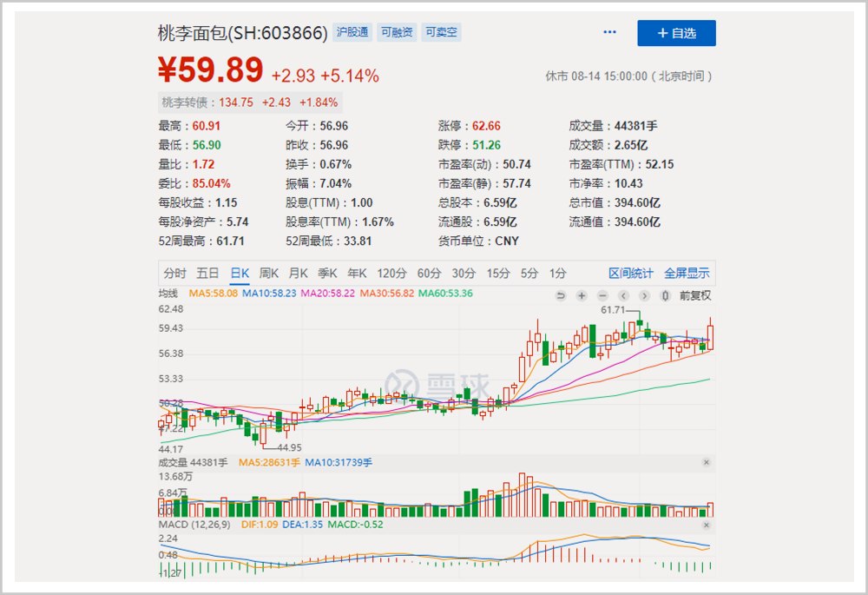868x595 pixels.
Task: Switch to the 15分 interval tab
Action: (498, 273)
